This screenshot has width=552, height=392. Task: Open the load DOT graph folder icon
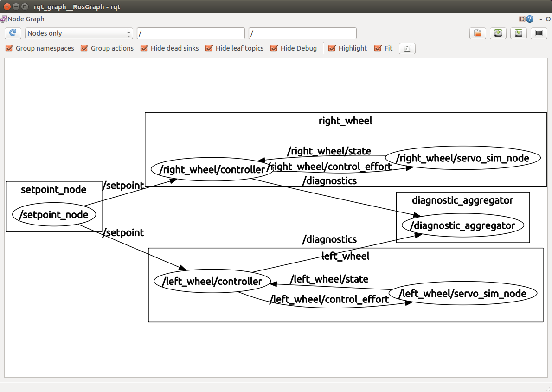point(478,33)
